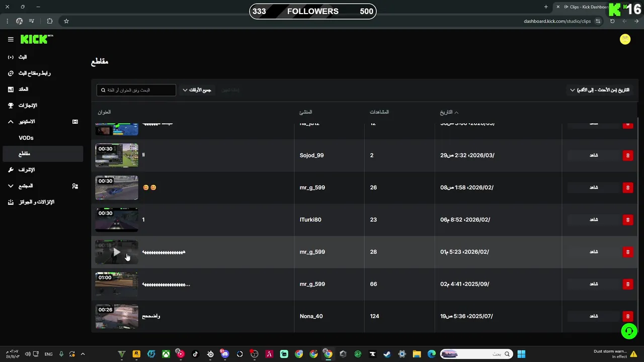
Task: Open the browser extensions puzzle icon
Action: (49, 21)
